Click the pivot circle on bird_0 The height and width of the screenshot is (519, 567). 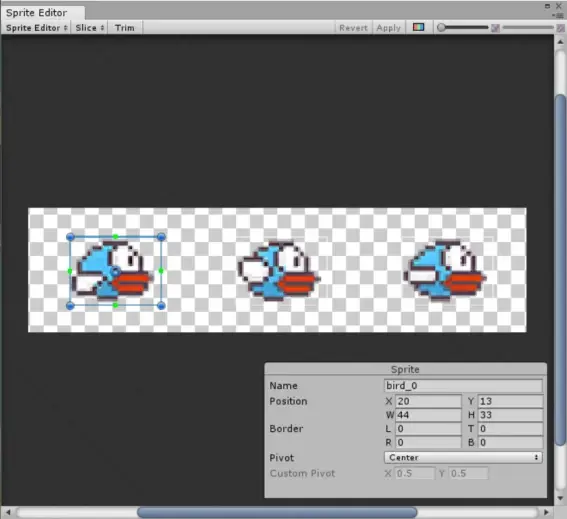[115, 271]
